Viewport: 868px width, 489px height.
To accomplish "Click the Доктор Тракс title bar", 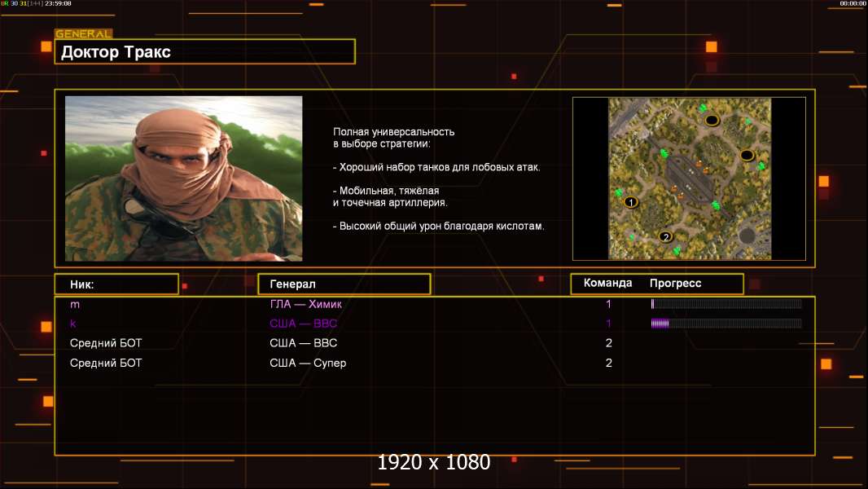I will click(204, 52).
